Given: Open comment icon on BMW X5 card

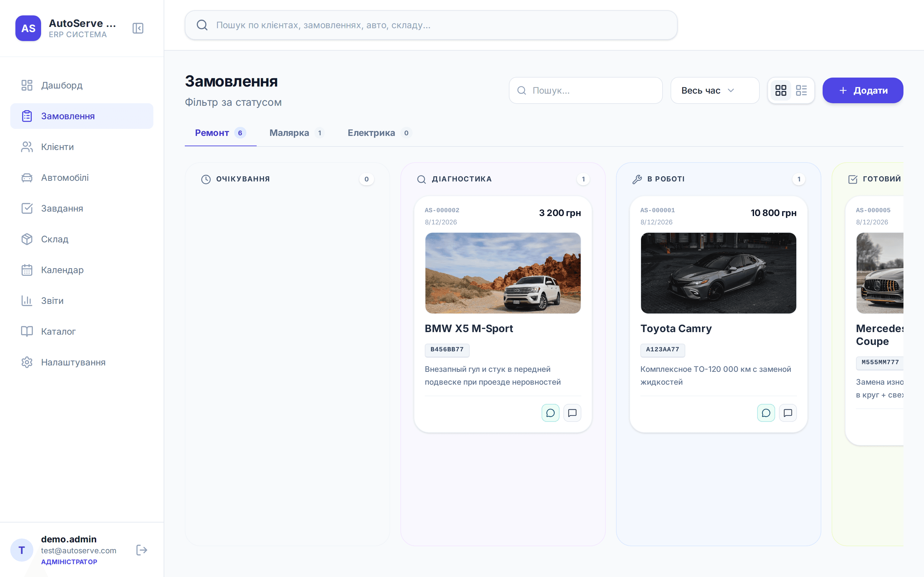Looking at the screenshot, I should point(572,413).
